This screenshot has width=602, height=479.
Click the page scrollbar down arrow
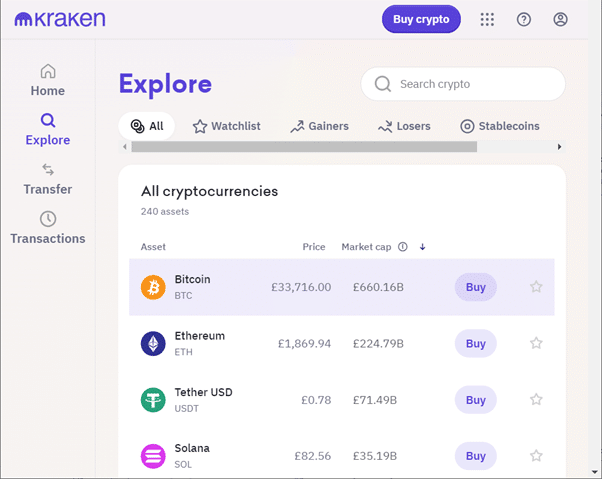595,472
